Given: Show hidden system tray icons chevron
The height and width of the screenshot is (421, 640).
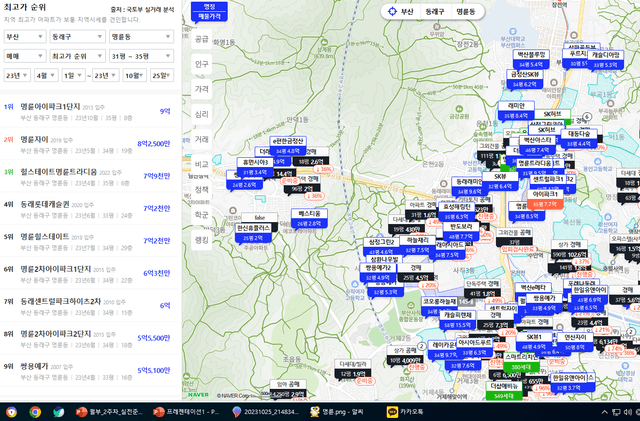Looking at the screenshot, I should coord(604,412).
